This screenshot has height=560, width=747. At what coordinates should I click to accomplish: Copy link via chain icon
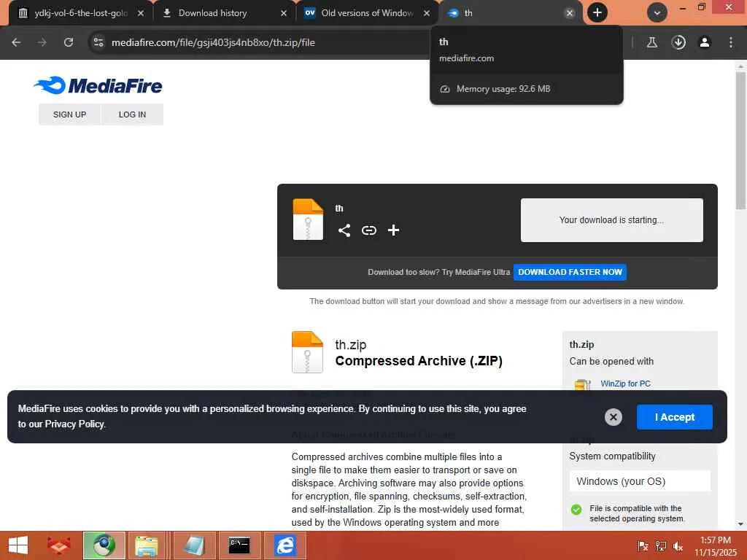[368, 230]
